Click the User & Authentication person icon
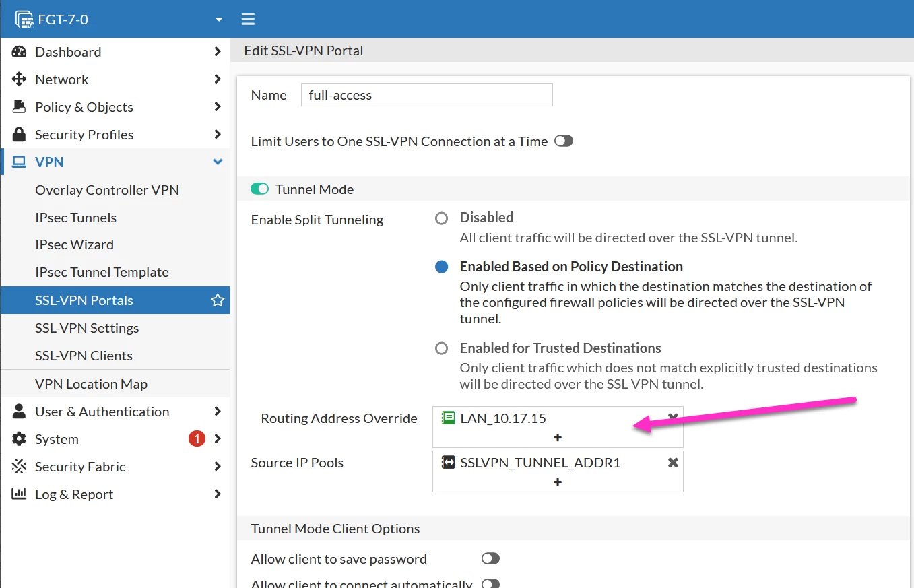 pyautogui.click(x=19, y=412)
